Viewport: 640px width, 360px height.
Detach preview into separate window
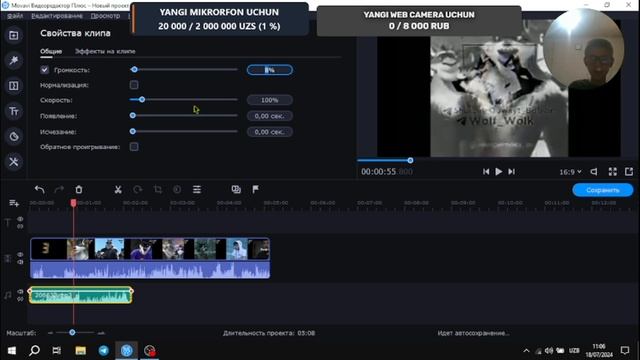coord(629,172)
